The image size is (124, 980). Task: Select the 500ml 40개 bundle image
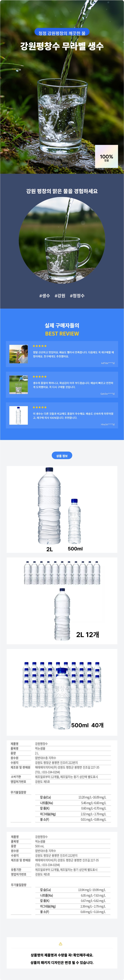click(x=62, y=692)
